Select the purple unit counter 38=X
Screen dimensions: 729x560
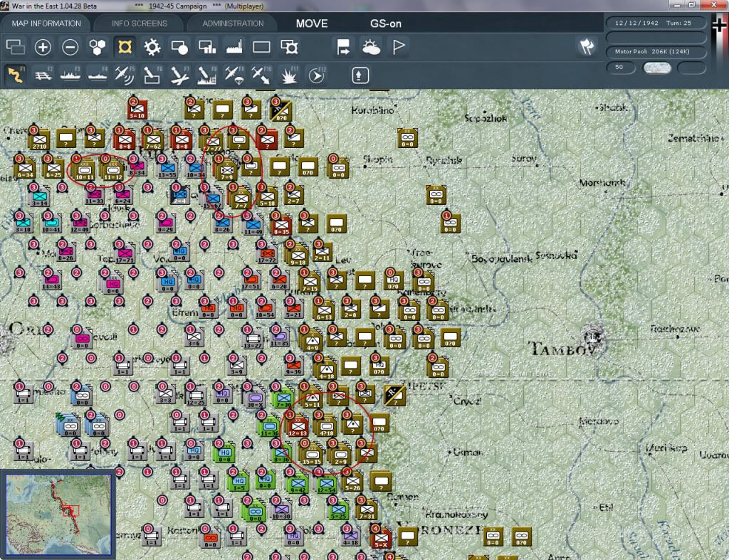255,398
